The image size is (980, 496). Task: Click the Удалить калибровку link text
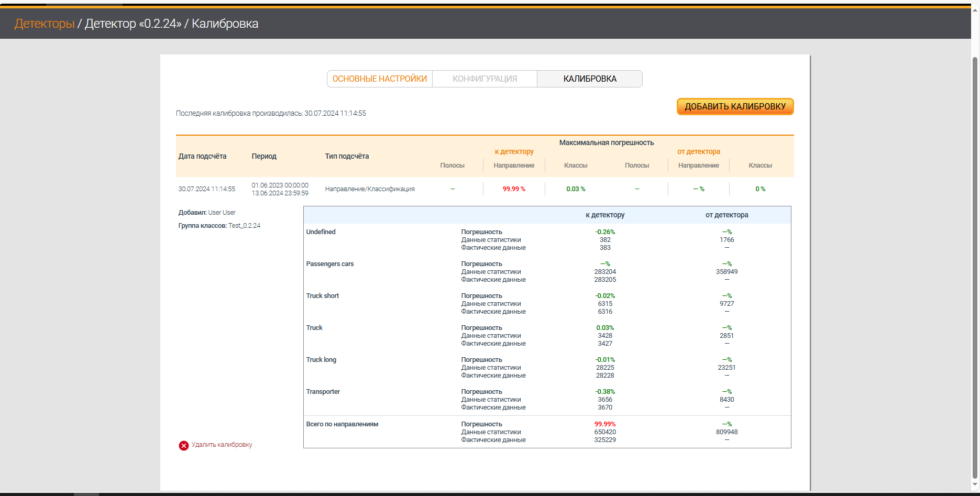coord(222,445)
